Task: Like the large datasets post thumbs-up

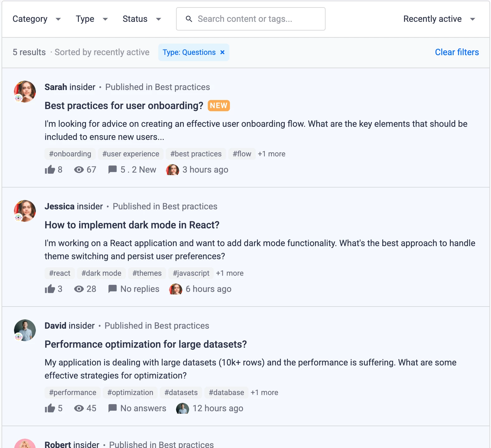Action: pos(50,408)
